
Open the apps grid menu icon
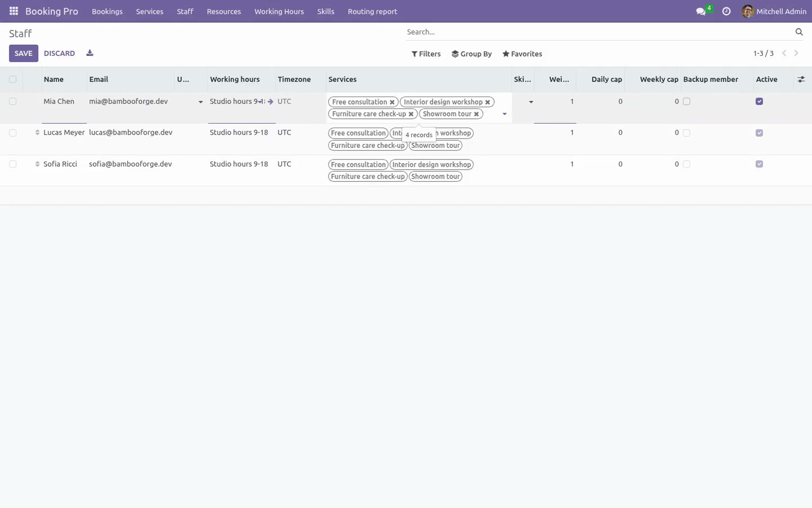[14, 11]
